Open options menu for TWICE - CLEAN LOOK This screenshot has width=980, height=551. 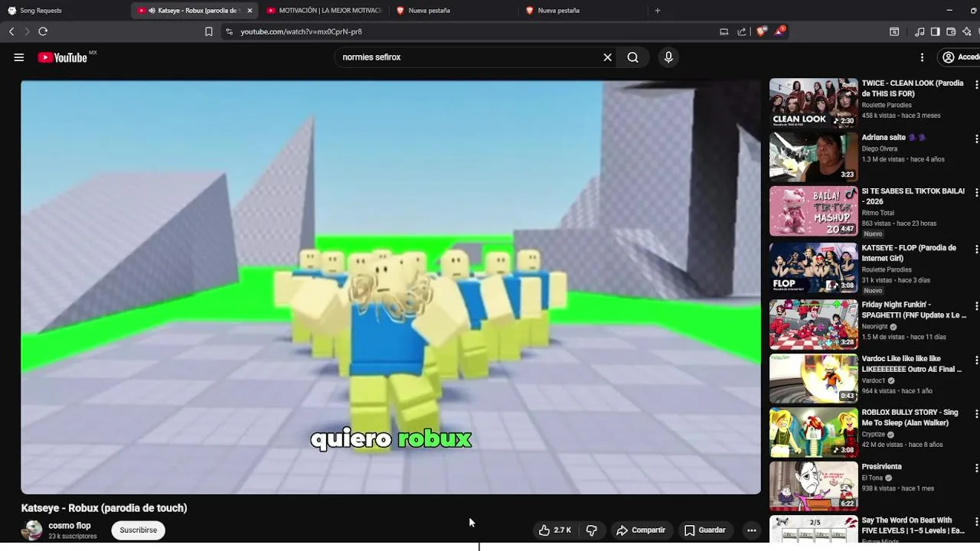(976, 85)
